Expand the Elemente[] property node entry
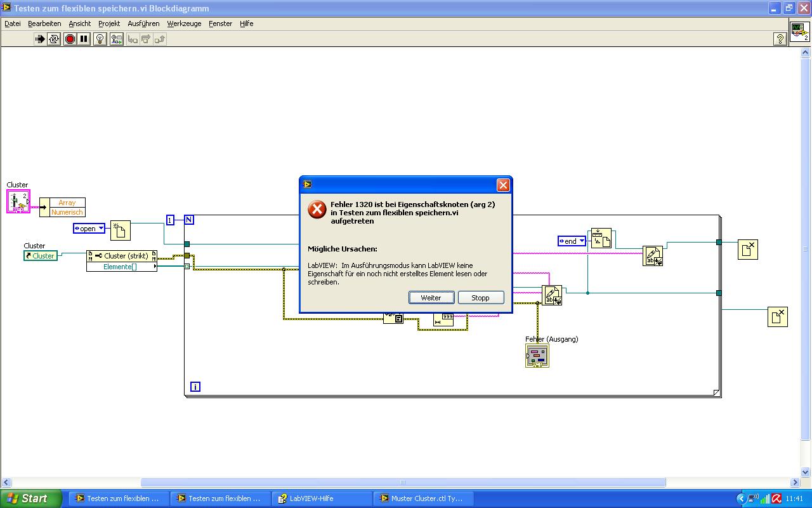Image resolution: width=812 pixels, height=508 pixels. pos(122,267)
